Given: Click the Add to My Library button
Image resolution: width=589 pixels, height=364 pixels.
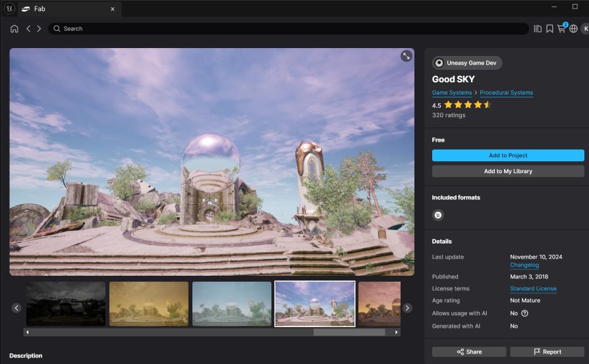Looking at the screenshot, I should point(508,171).
